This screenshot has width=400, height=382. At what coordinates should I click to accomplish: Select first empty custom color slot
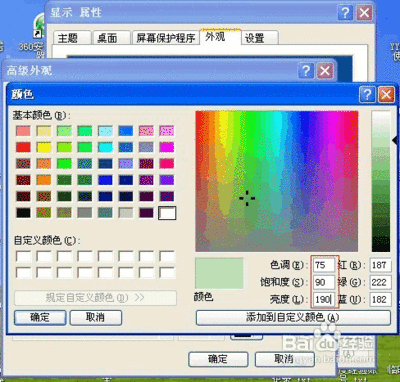pos(23,257)
